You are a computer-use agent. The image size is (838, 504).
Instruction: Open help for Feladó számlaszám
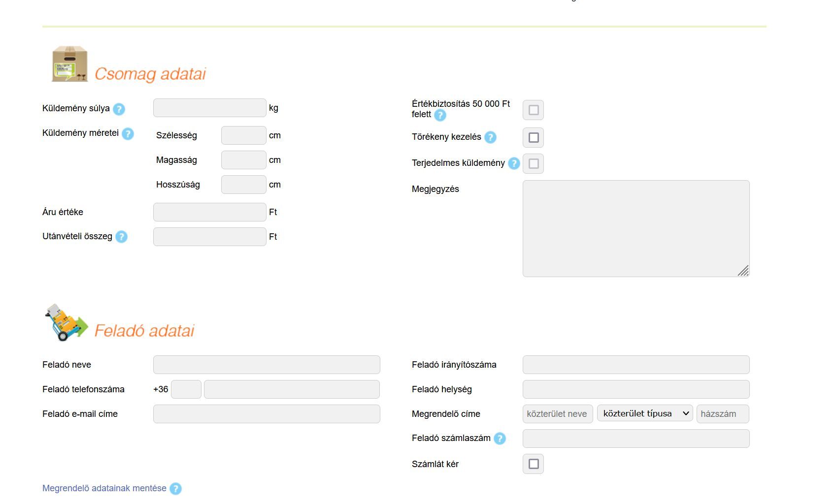coord(500,439)
